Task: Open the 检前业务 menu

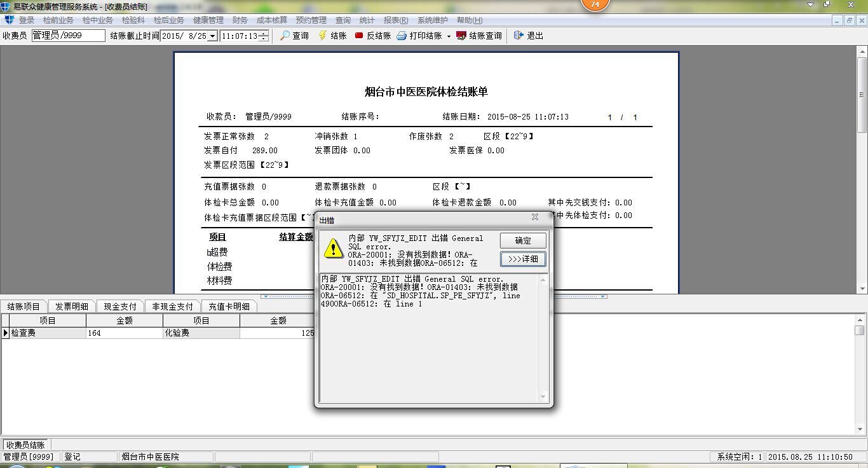Action: (58, 20)
